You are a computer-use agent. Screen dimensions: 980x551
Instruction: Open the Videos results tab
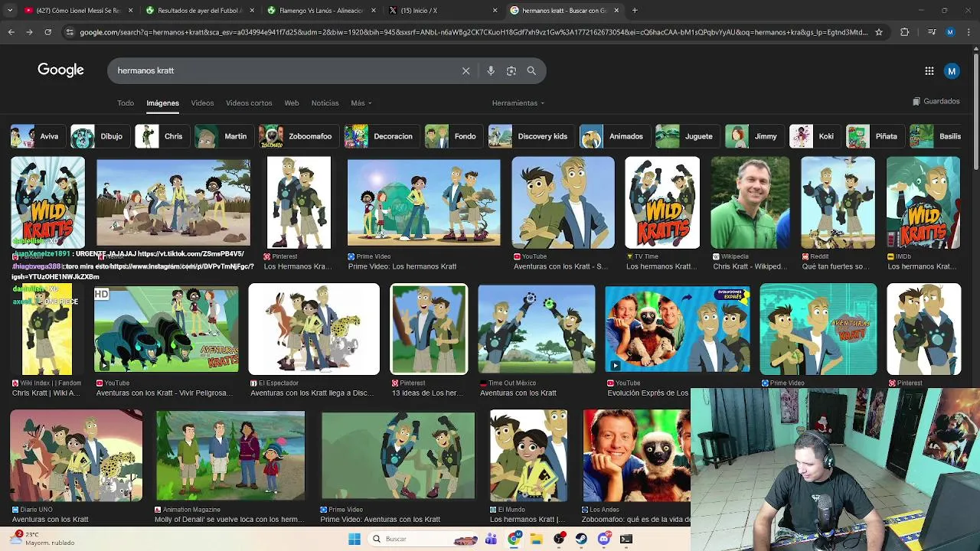(x=202, y=103)
